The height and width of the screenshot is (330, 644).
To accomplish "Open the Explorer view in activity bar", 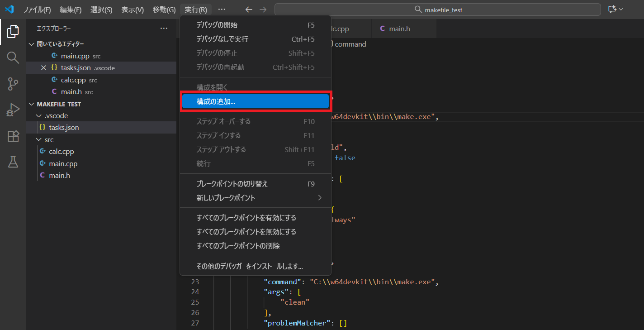I will click(13, 32).
